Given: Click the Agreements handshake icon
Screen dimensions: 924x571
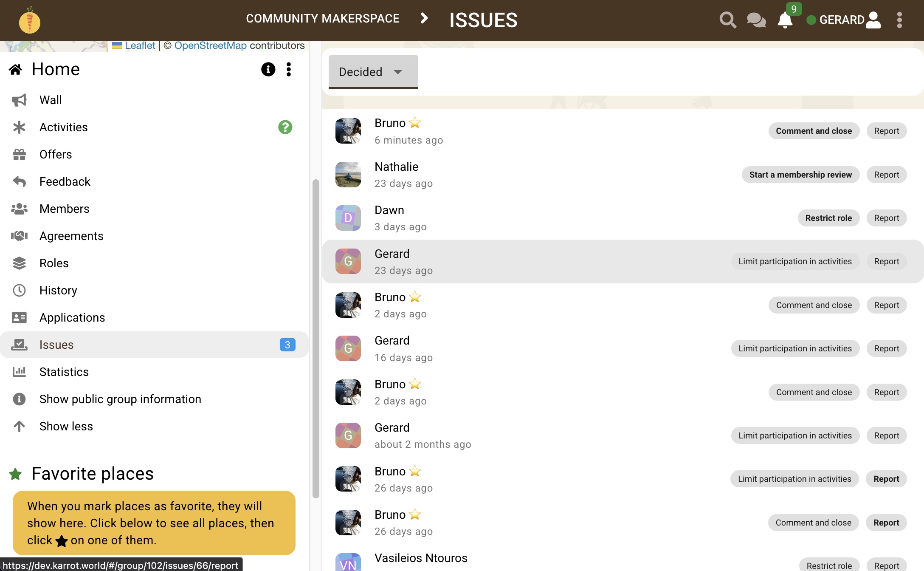Looking at the screenshot, I should tap(19, 236).
